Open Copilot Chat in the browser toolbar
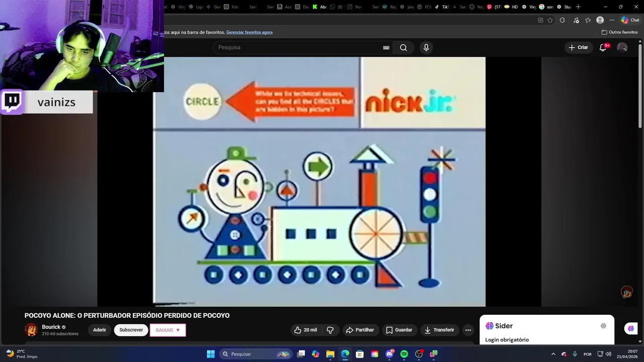644x362 pixels. click(x=630, y=20)
